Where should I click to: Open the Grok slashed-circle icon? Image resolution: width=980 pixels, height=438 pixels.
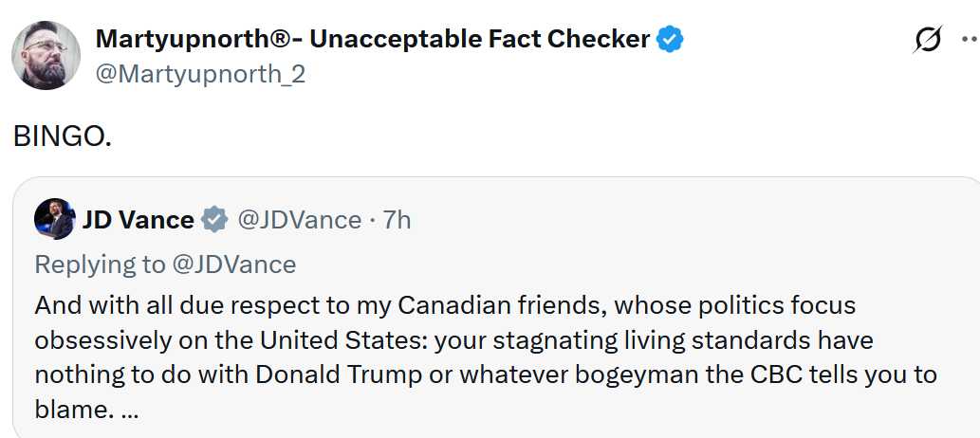pyautogui.click(x=928, y=40)
